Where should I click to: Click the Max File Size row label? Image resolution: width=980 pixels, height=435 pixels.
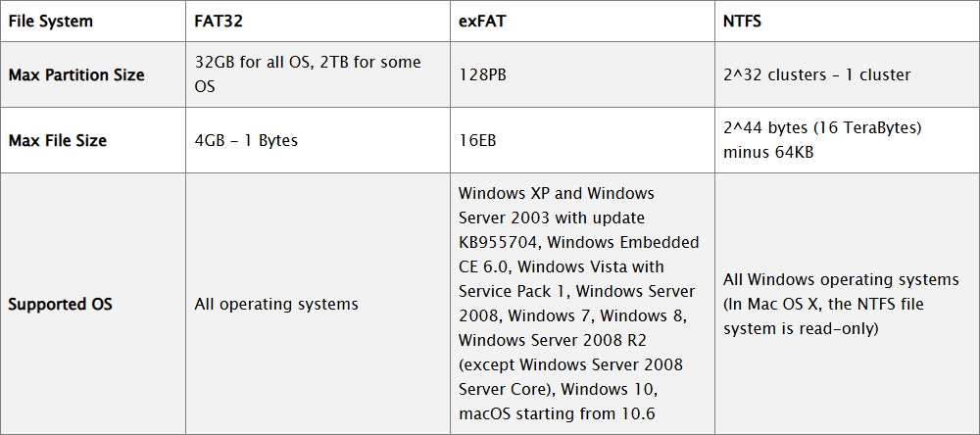(57, 140)
